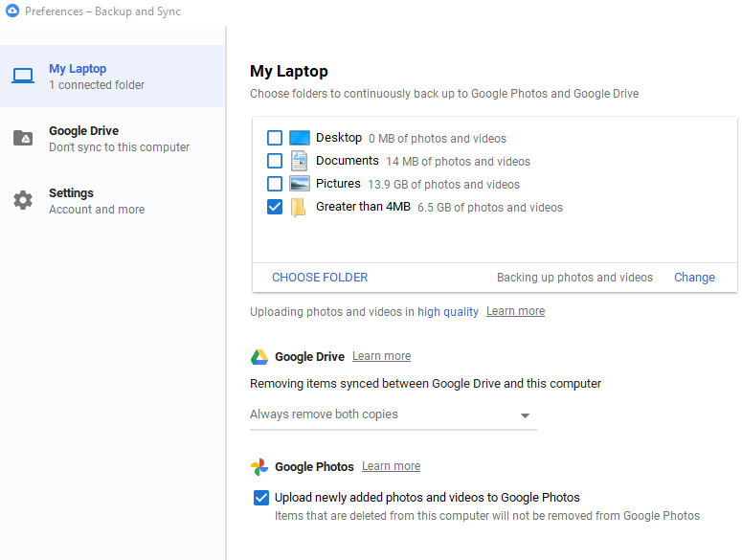Click the Greater than 4MB folder icon
742x560 pixels.
pyautogui.click(x=298, y=207)
